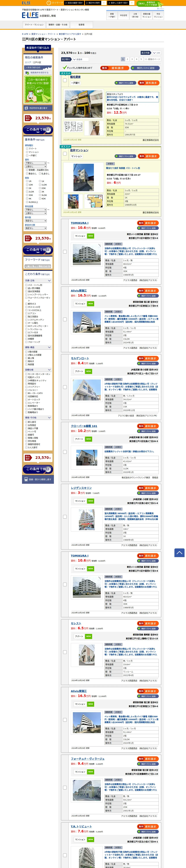Open photo of Alivis東瑞江 first listing
This screenshot has height=868, width=186.
point(87,322)
